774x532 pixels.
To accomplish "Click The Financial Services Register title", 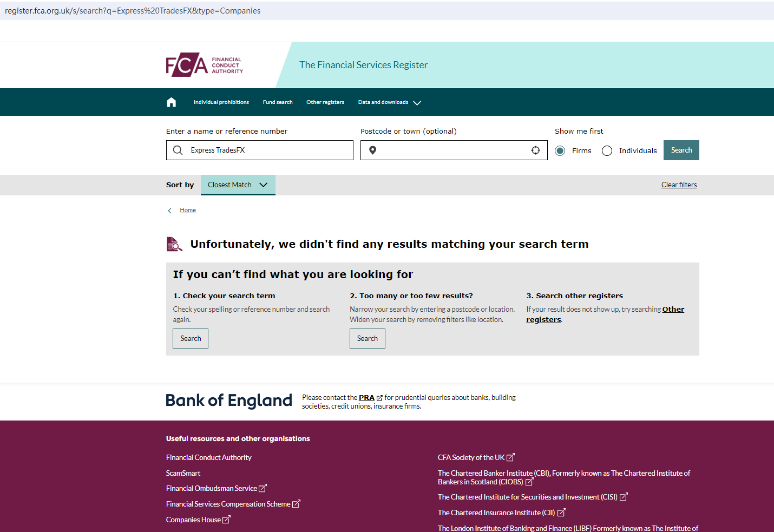I will click(x=364, y=65).
